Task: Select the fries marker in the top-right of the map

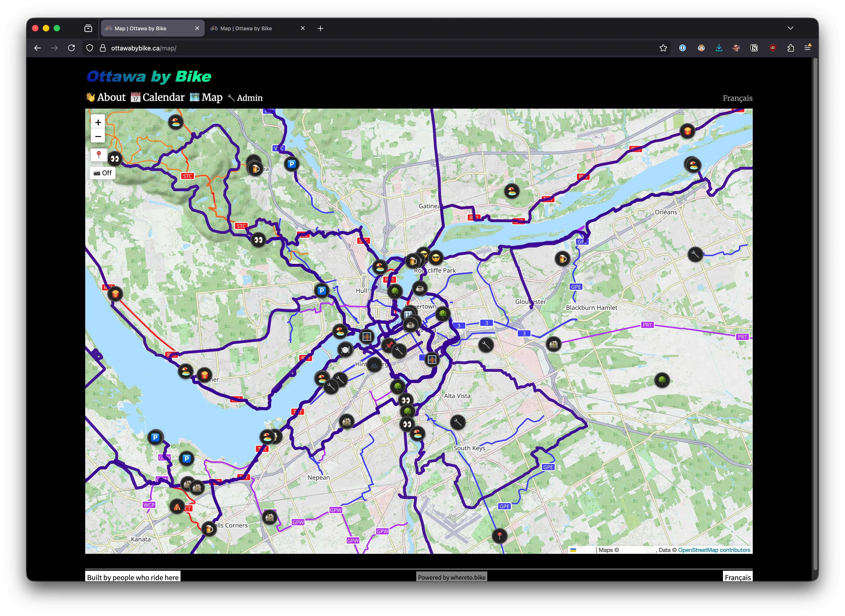Action: coord(687,131)
